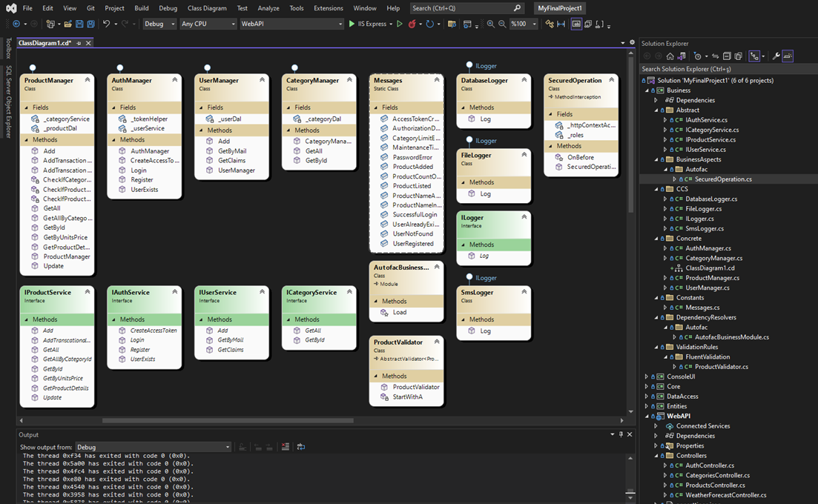This screenshot has width=818, height=504.
Task: Open Properties wrench in Solution Explorer
Action: tap(776, 56)
